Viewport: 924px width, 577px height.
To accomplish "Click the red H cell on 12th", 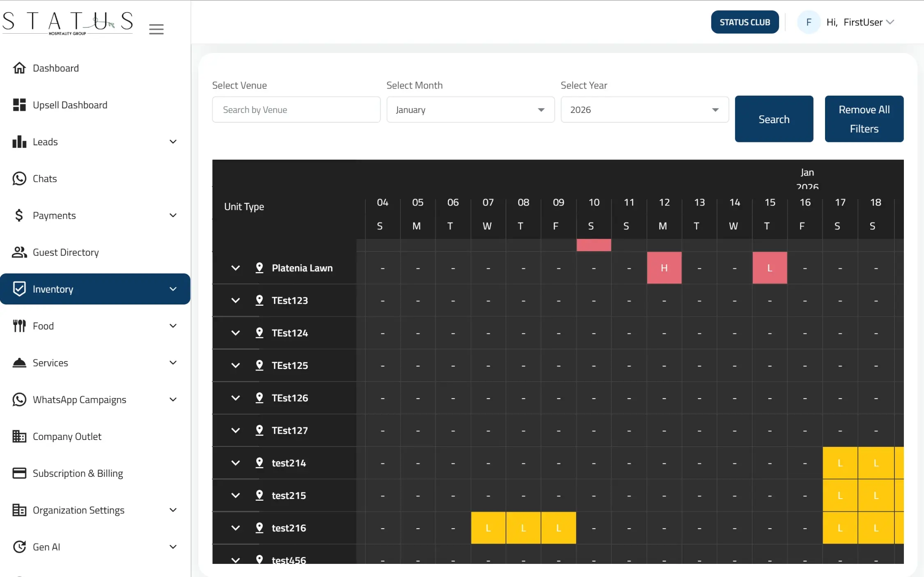I will (x=664, y=268).
